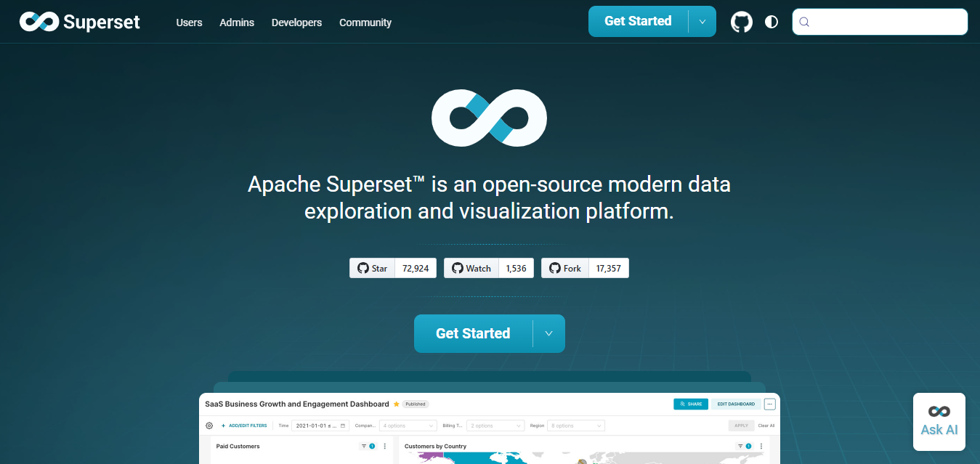Click SHARE in the dashboard preview
980x464 pixels.
pyautogui.click(x=691, y=404)
